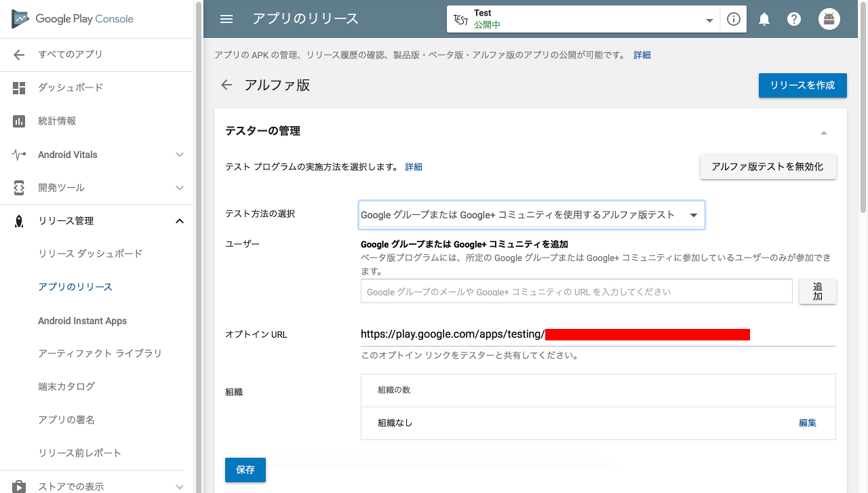Click 詳細 link next to テスト プログラム

point(414,167)
